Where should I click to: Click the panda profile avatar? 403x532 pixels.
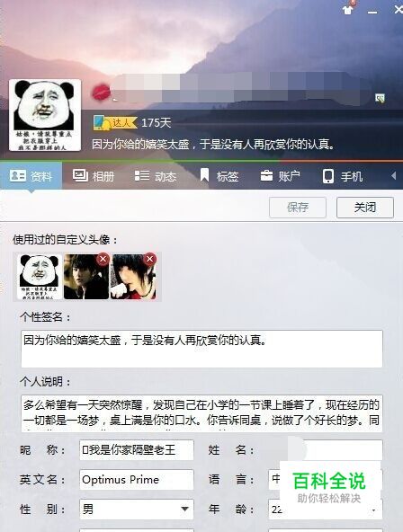click(x=45, y=115)
